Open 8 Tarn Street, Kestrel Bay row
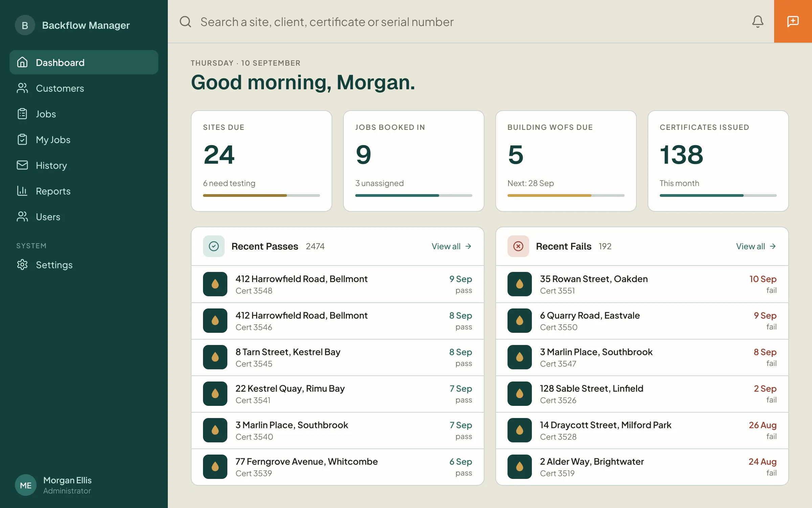812x508 pixels. [x=338, y=357]
